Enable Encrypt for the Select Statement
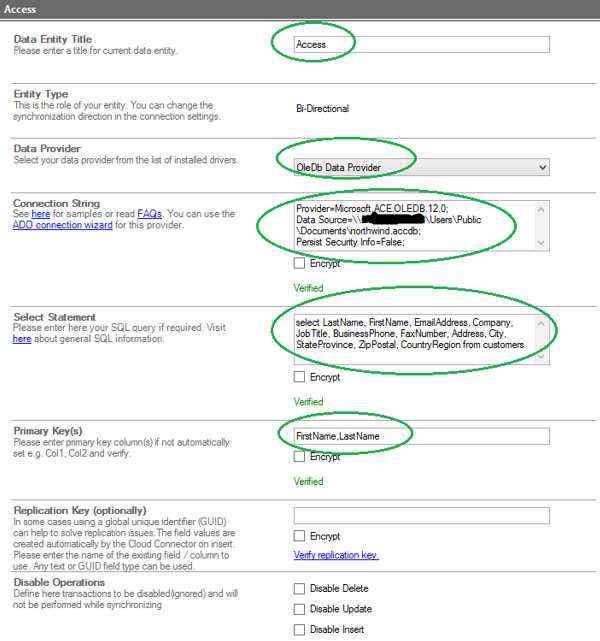600x641 pixels. [x=300, y=378]
